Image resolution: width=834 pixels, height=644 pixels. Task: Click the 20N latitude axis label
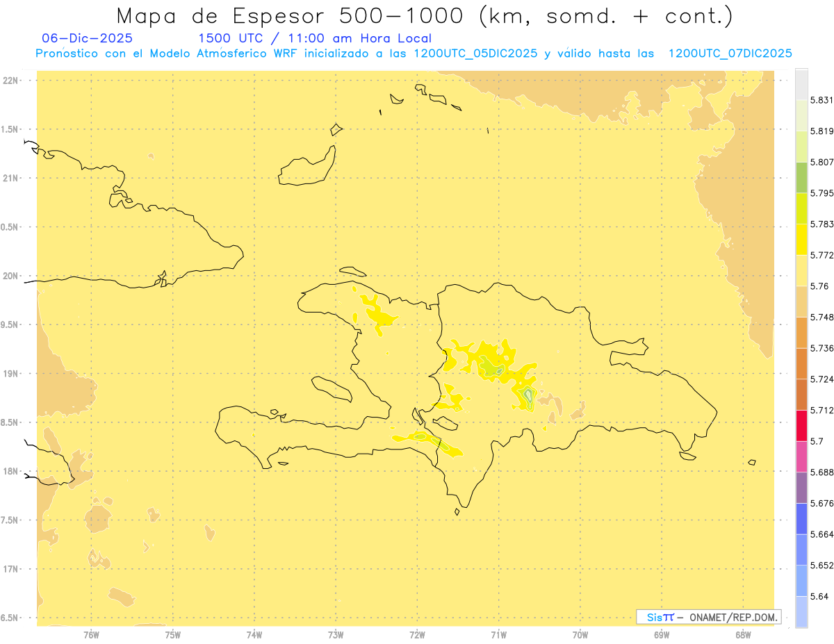pos(10,276)
